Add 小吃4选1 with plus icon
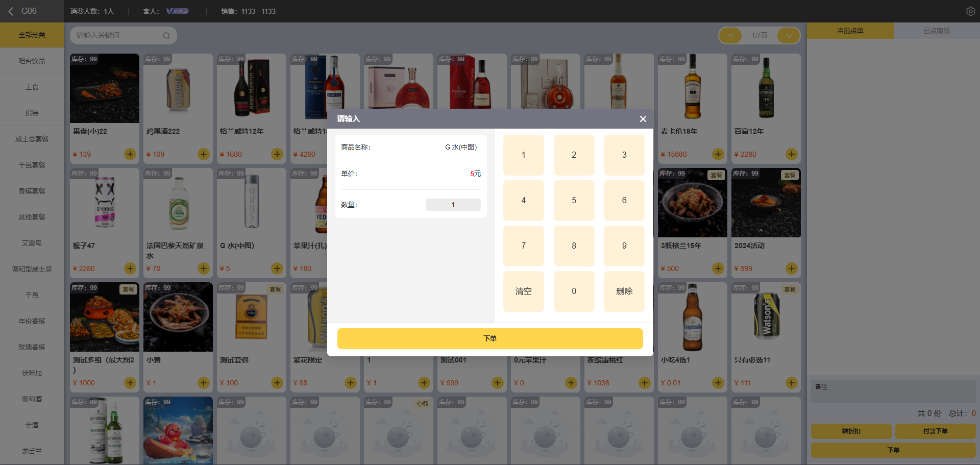Screen dimensions: 980x465 [x=718, y=383]
